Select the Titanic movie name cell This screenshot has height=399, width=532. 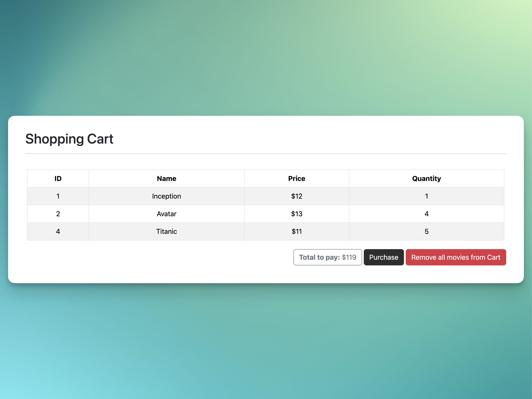pyautogui.click(x=166, y=231)
